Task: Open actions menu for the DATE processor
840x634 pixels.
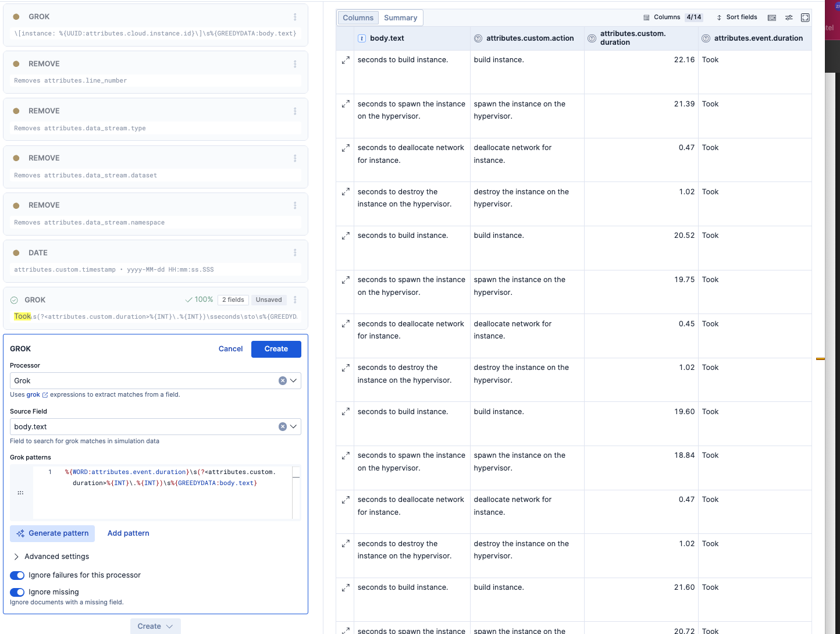Action: [295, 252]
